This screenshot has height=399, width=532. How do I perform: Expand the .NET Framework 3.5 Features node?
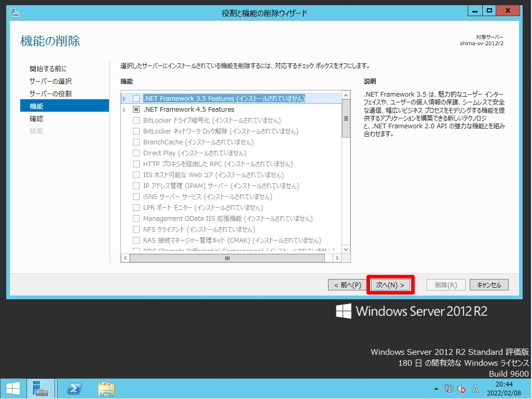125,99
